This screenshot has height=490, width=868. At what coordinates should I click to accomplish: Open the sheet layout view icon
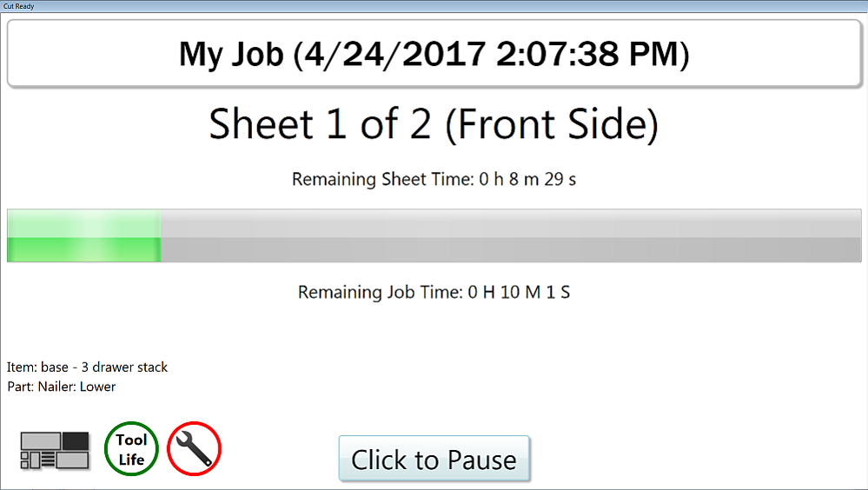[55, 450]
